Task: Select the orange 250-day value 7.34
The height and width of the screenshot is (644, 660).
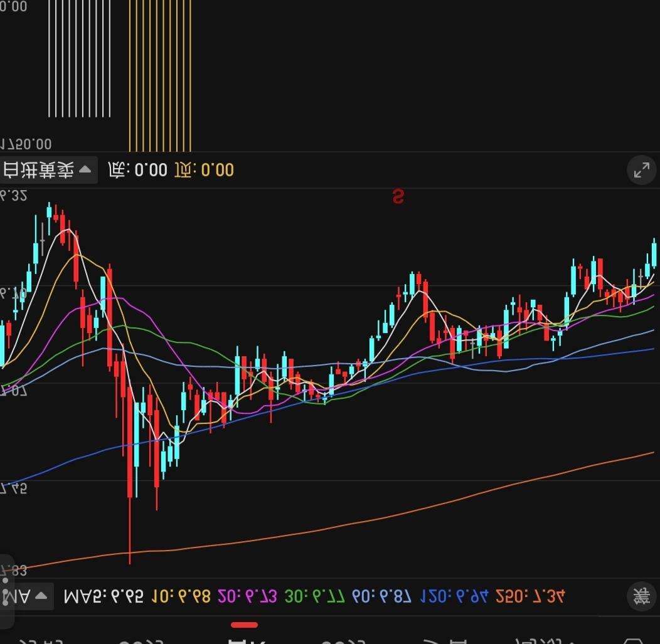Action: tap(530, 596)
